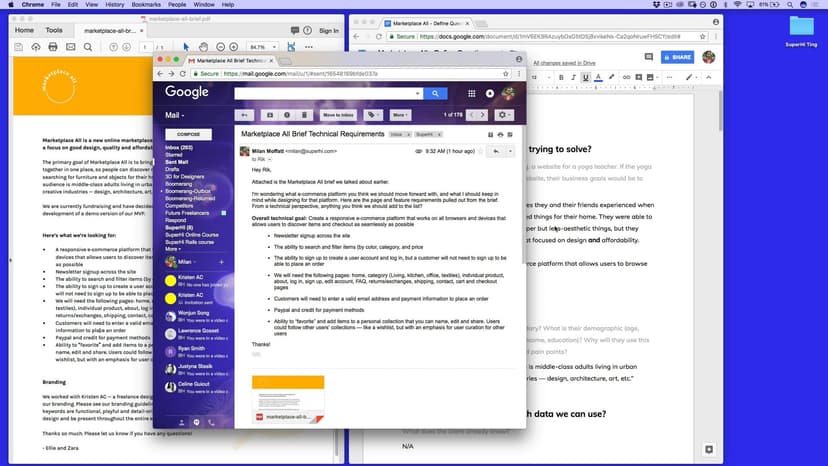Pick the text color in Google Docs
828x466 pixels.
tap(599, 76)
